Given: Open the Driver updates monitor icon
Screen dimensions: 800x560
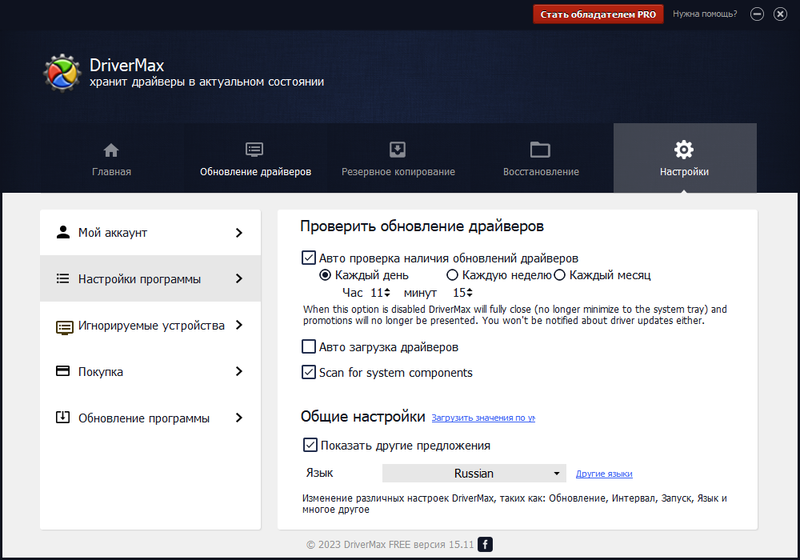Looking at the screenshot, I should click(255, 150).
